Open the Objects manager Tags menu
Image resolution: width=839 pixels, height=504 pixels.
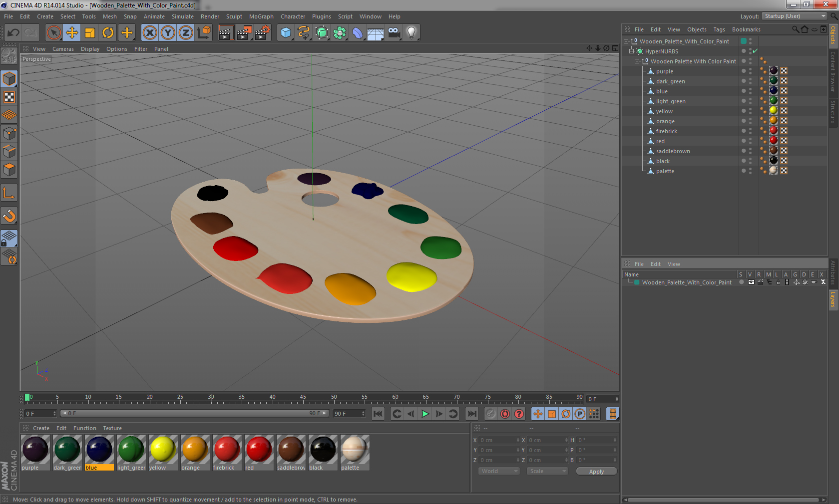719,29
